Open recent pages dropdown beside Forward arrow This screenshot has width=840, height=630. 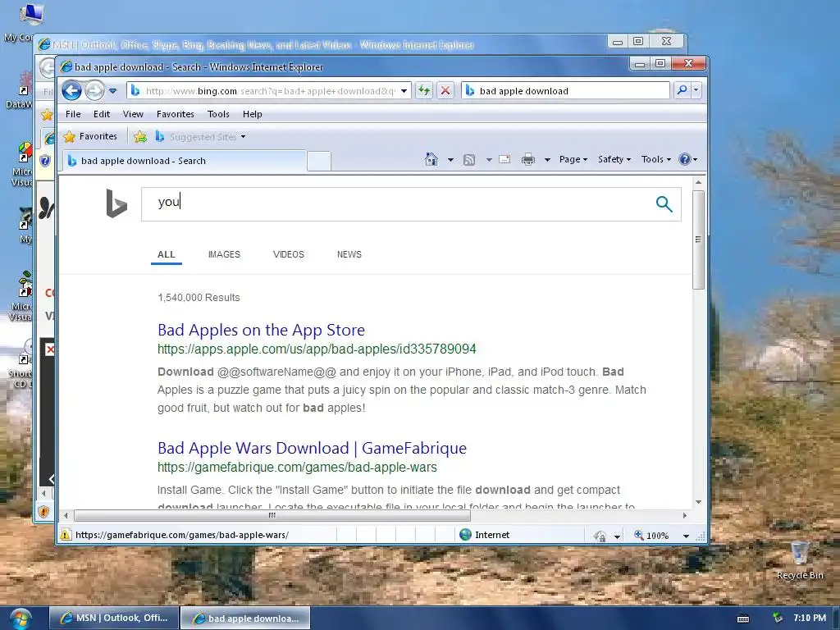point(112,91)
